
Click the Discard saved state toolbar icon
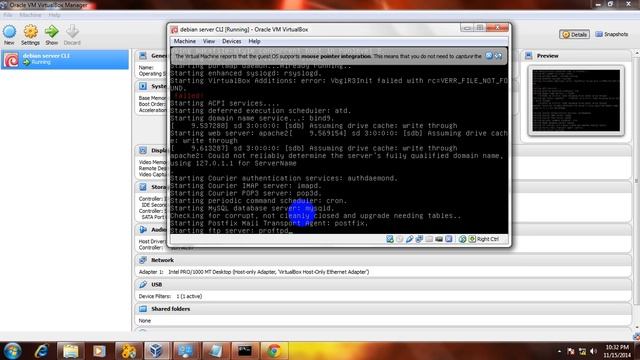point(72,32)
